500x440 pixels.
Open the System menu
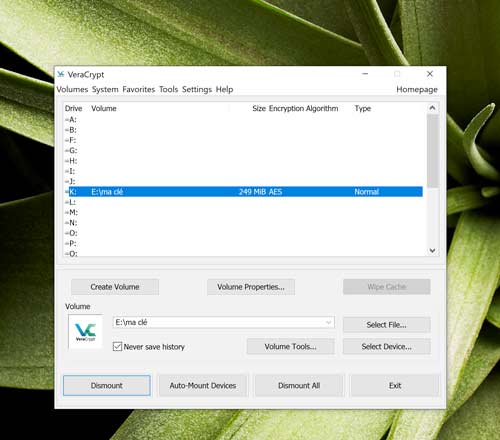point(105,89)
